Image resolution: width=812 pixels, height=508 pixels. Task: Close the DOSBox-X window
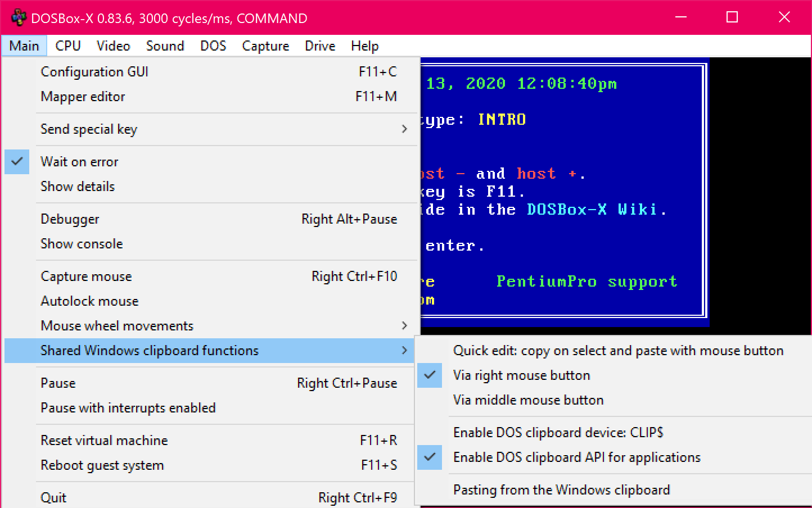(x=784, y=17)
